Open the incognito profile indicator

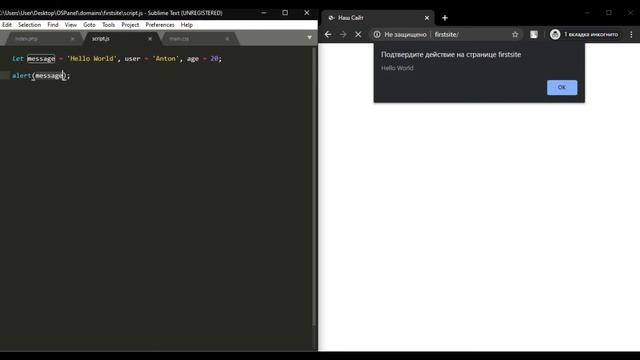(x=584, y=35)
